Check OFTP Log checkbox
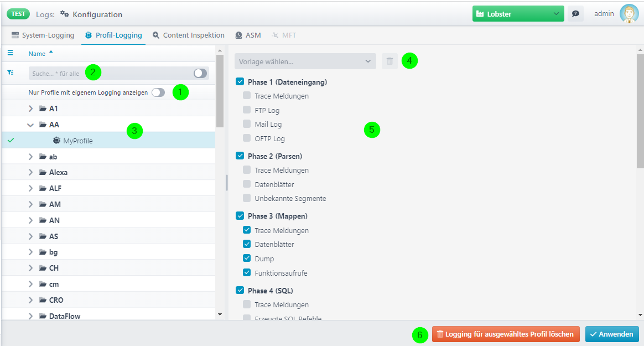Screen dimensions: 644x346 pos(246,138)
